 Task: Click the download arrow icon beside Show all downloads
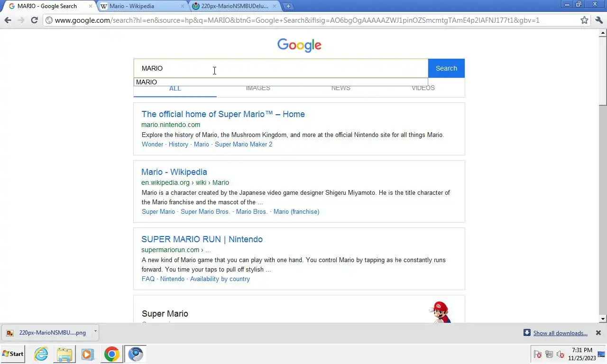(x=527, y=333)
